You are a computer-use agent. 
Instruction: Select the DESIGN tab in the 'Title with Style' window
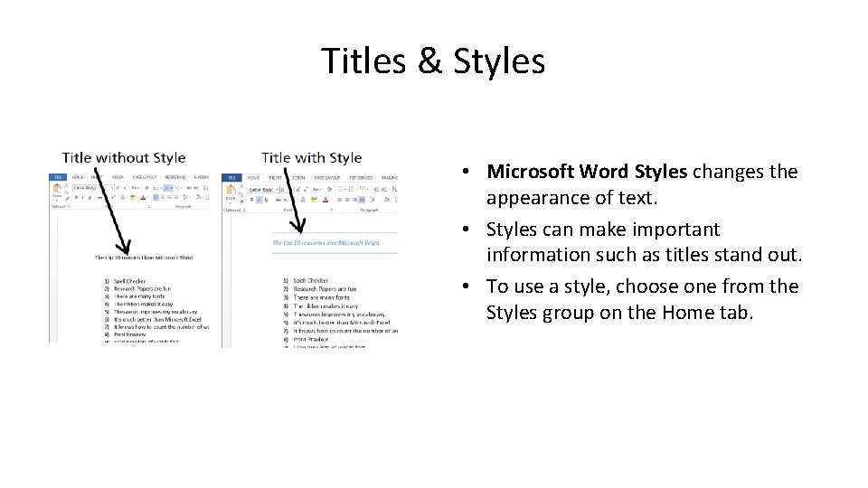tap(298, 178)
